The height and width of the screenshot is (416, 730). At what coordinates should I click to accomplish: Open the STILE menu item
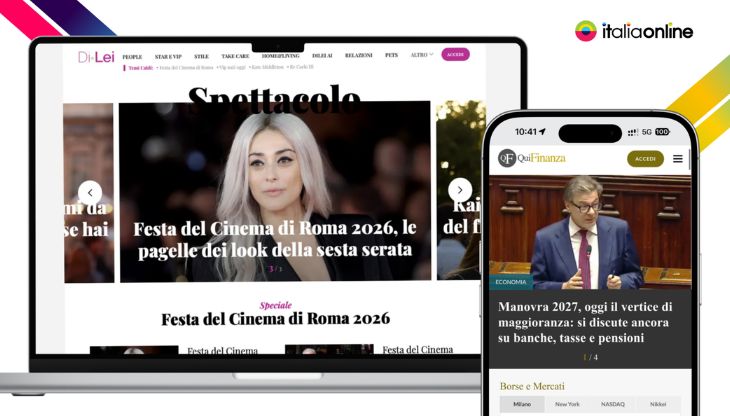[201, 56]
